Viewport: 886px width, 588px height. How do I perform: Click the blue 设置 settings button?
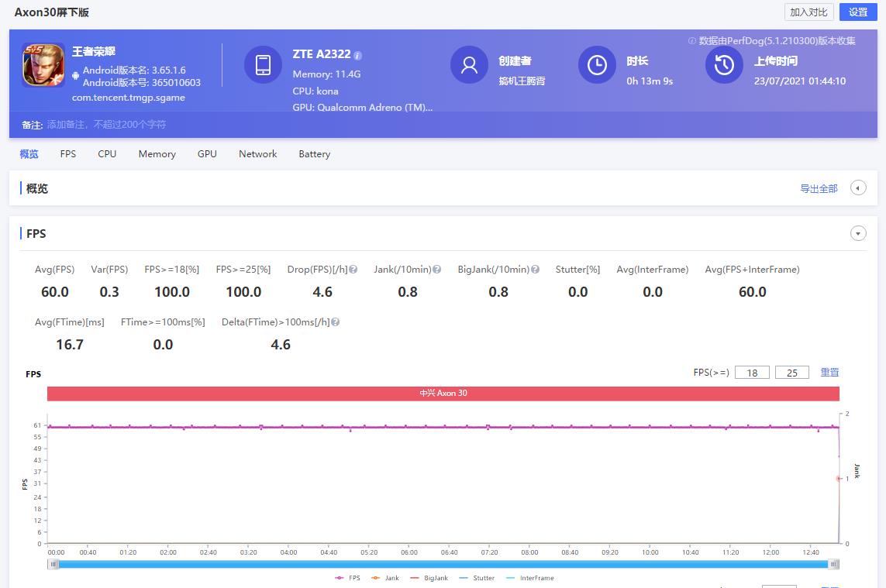coord(858,12)
